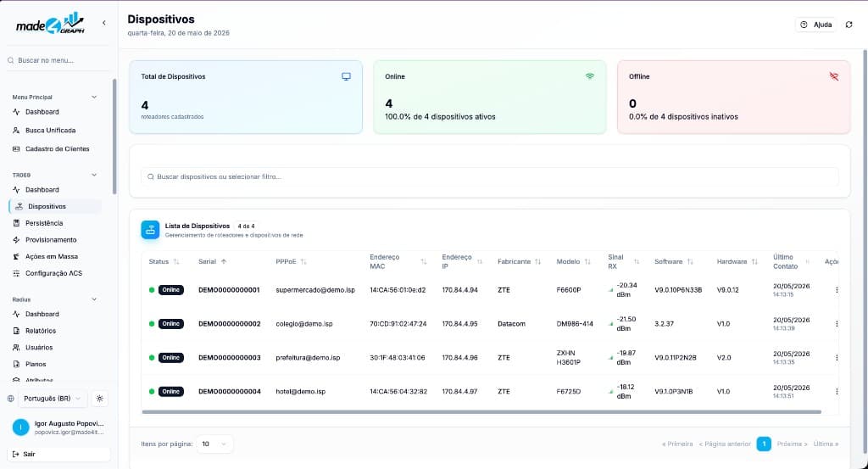Click the wifi icon on Online card
This screenshot has width=868, height=469.
pyautogui.click(x=590, y=76)
